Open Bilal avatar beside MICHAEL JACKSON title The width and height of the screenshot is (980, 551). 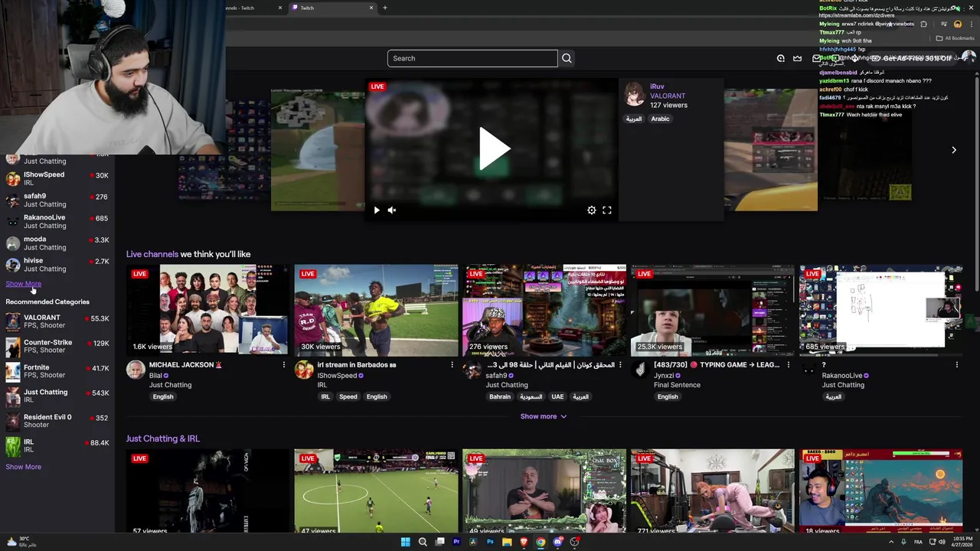pyautogui.click(x=136, y=370)
